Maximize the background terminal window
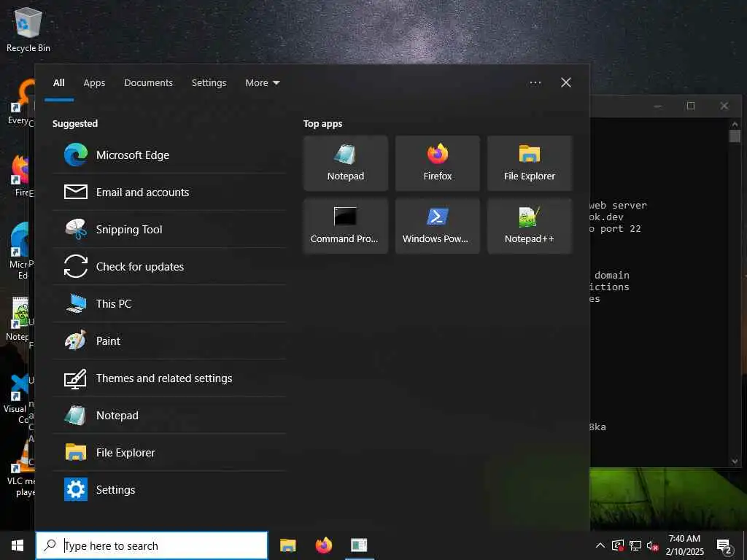Screen dimensions: 747x560 [x=691, y=106]
